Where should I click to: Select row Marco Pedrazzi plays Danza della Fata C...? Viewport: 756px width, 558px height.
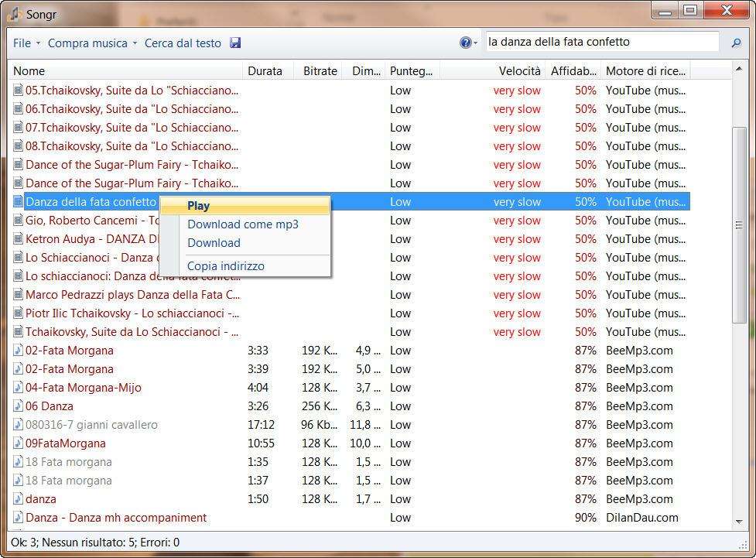350,295
